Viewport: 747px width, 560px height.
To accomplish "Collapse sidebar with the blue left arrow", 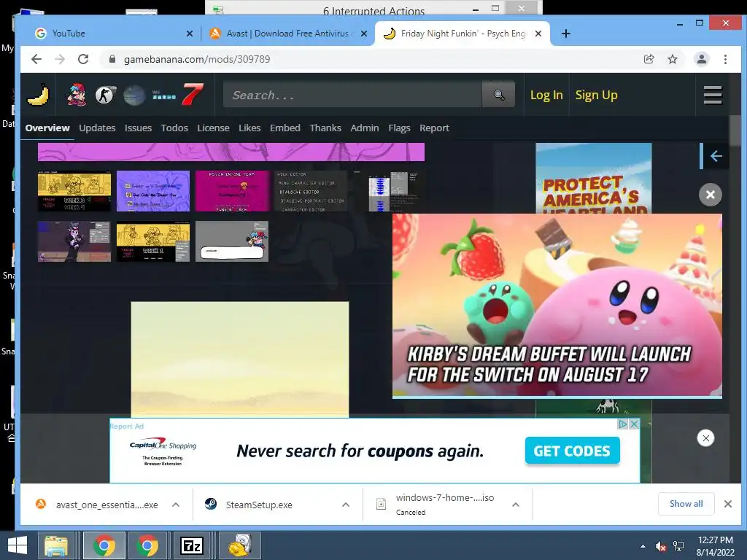I will 716,156.
